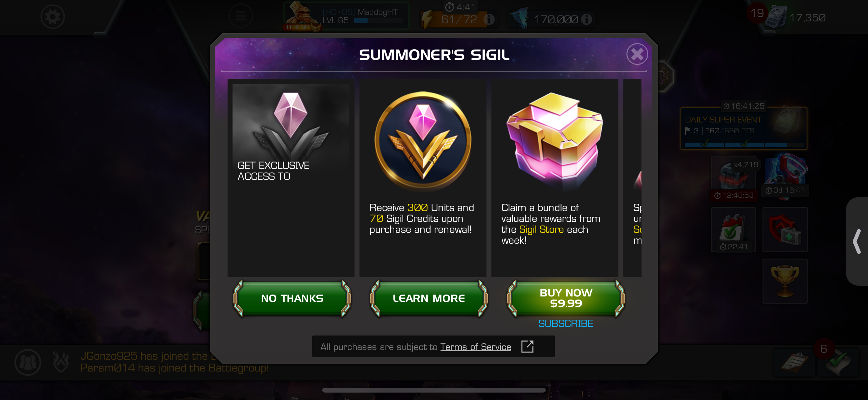The width and height of the screenshot is (868, 400).
Task: Open the alliance members icon
Action: click(28, 362)
